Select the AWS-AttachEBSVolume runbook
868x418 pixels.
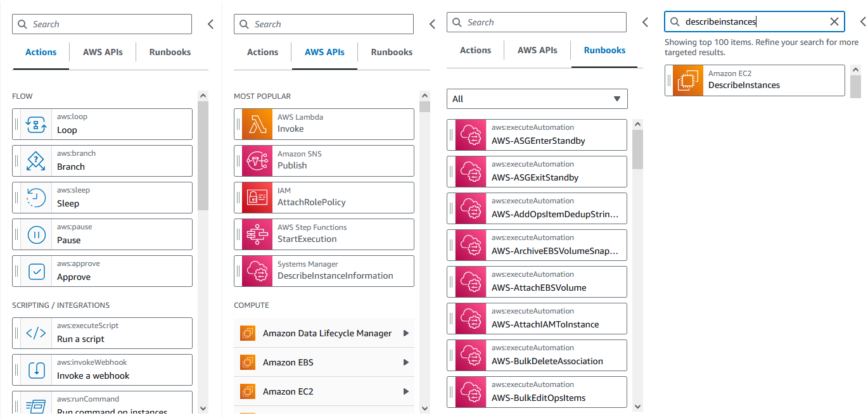tap(537, 281)
